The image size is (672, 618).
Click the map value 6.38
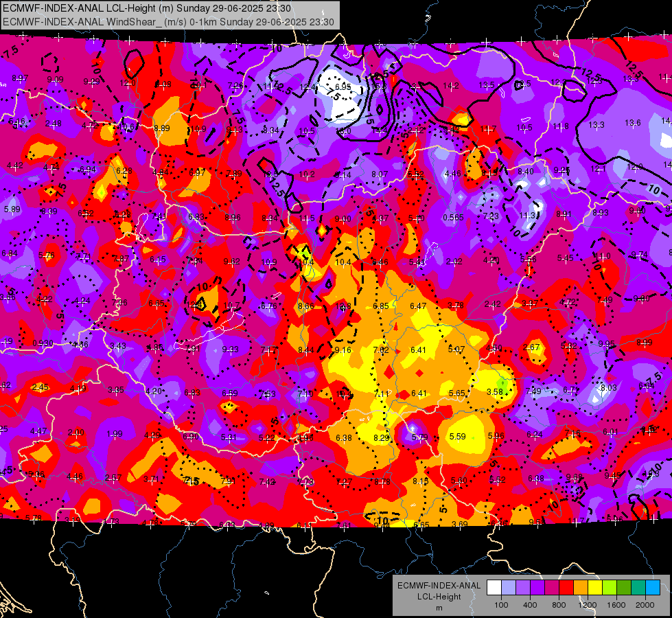[344, 437]
